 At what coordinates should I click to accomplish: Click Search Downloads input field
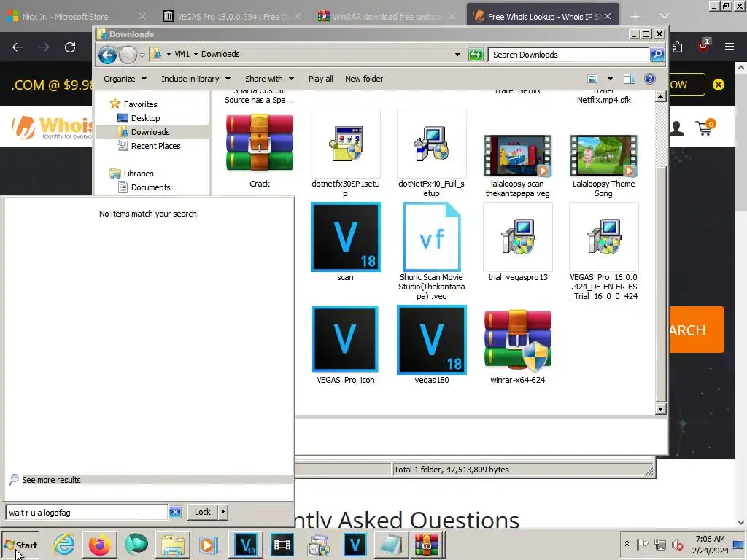coord(568,54)
